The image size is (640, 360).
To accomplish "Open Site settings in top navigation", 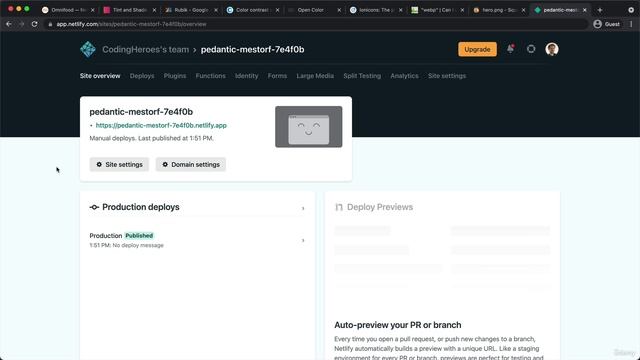I will coord(447,76).
